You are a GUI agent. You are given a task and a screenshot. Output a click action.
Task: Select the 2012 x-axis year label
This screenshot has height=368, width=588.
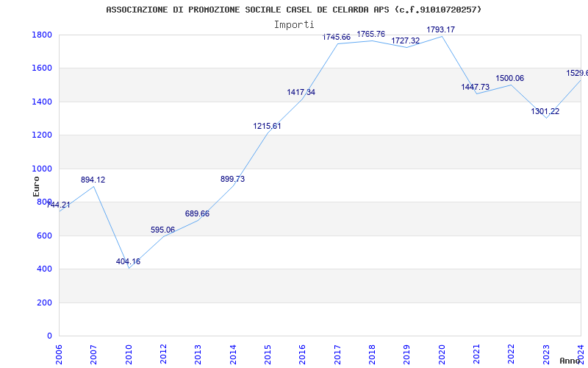(x=163, y=354)
